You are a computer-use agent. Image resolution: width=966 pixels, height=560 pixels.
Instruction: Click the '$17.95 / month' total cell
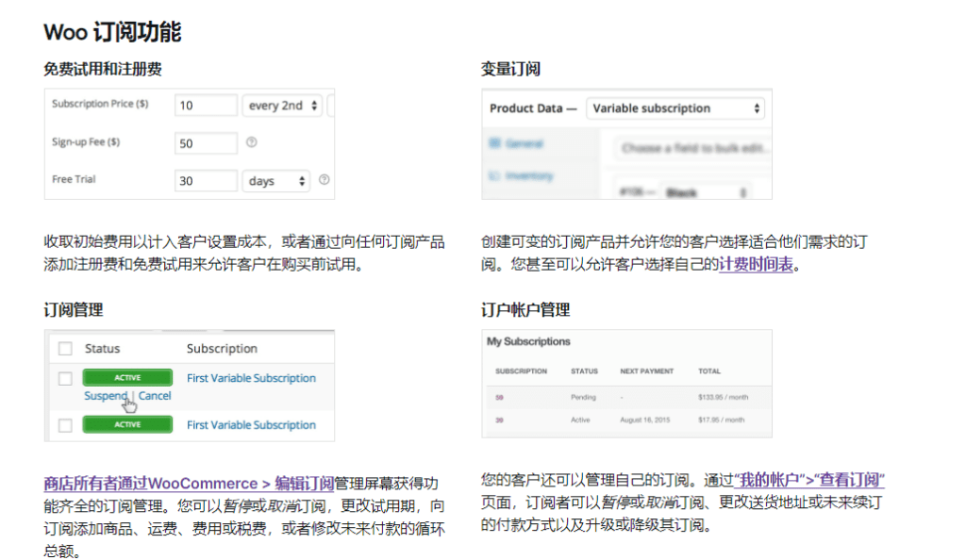click(722, 420)
